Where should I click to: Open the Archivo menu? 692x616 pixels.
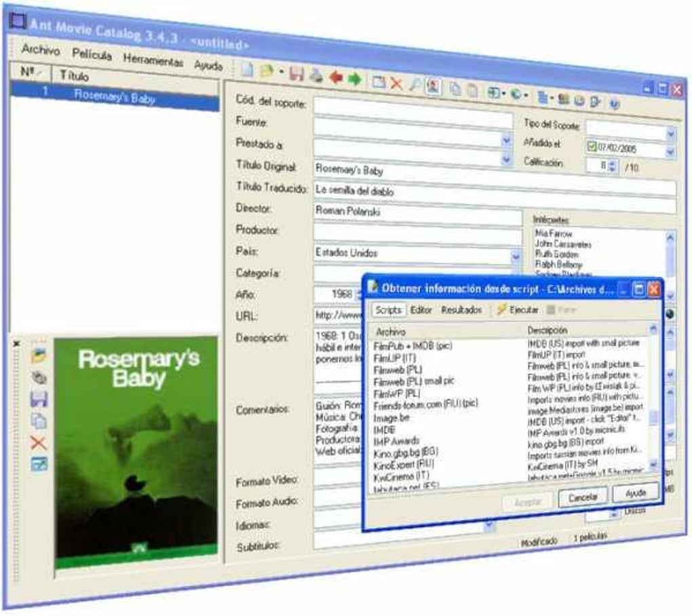point(41,50)
